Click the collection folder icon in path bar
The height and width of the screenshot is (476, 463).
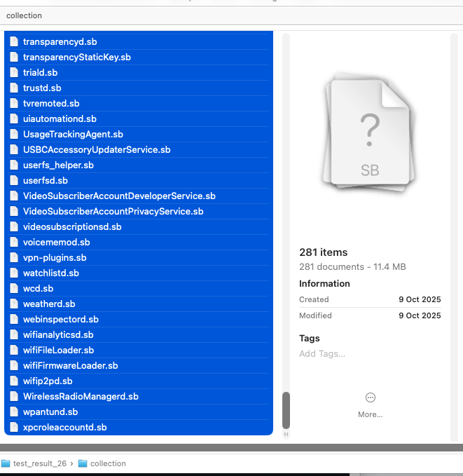(x=83, y=463)
